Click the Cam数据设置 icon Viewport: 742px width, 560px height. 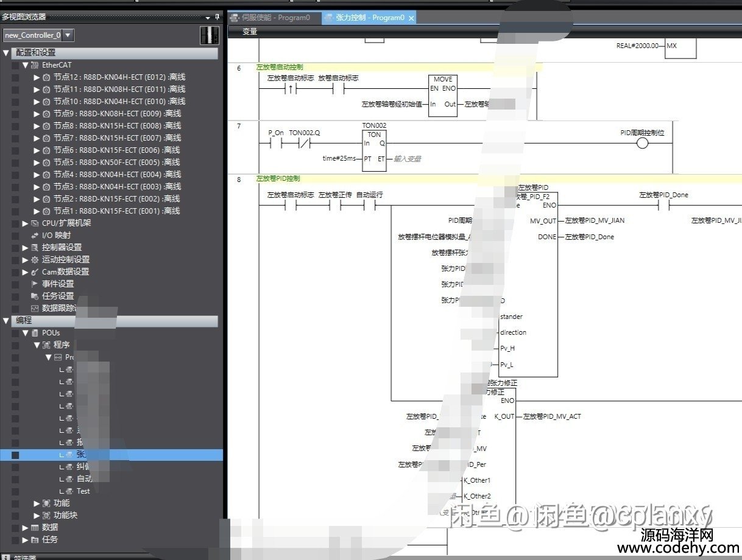(x=35, y=272)
